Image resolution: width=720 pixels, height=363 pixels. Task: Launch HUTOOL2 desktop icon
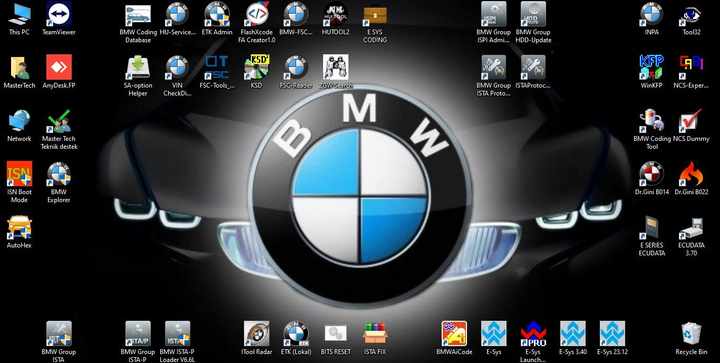coord(336,18)
